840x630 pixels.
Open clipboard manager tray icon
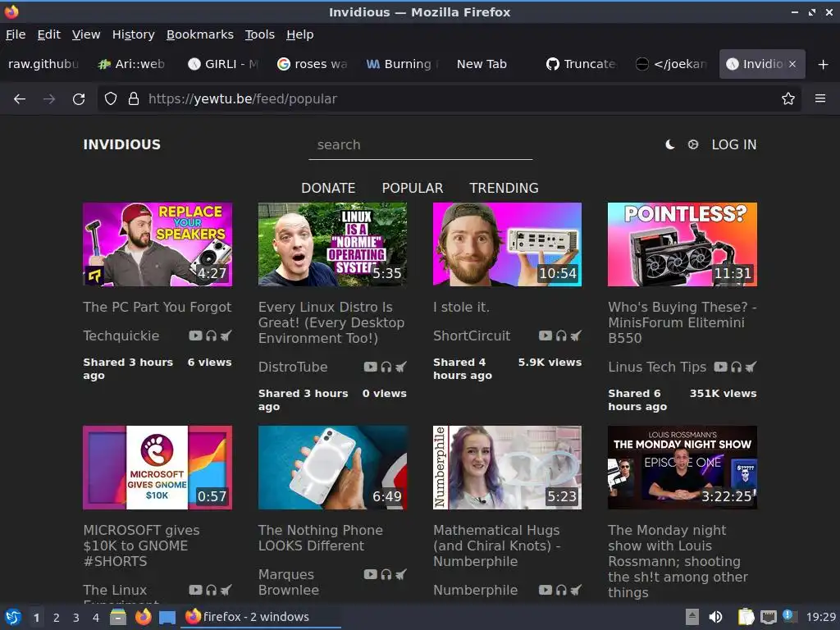click(746, 617)
